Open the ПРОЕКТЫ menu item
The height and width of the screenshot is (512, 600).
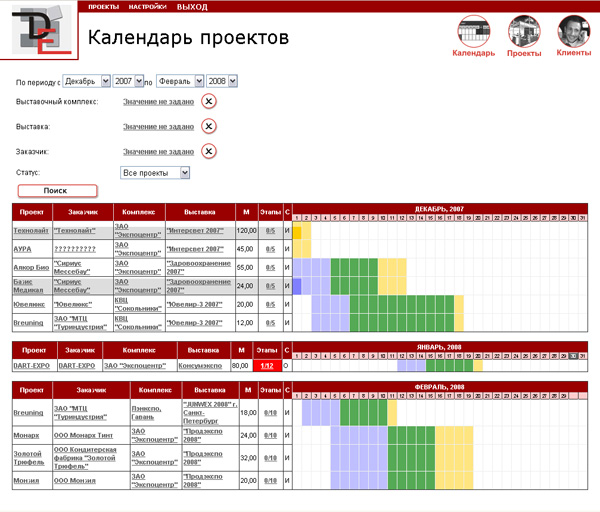(x=103, y=7)
